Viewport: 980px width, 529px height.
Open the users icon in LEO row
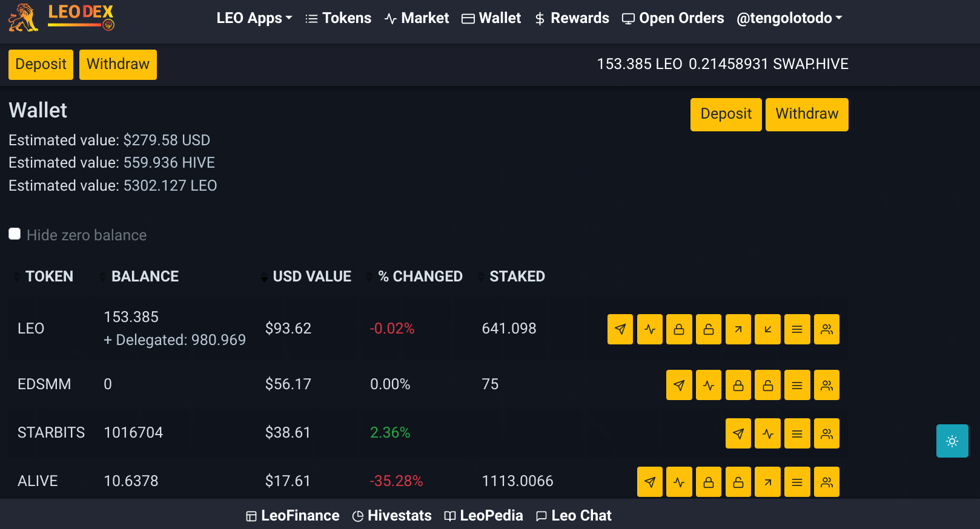pos(827,329)
